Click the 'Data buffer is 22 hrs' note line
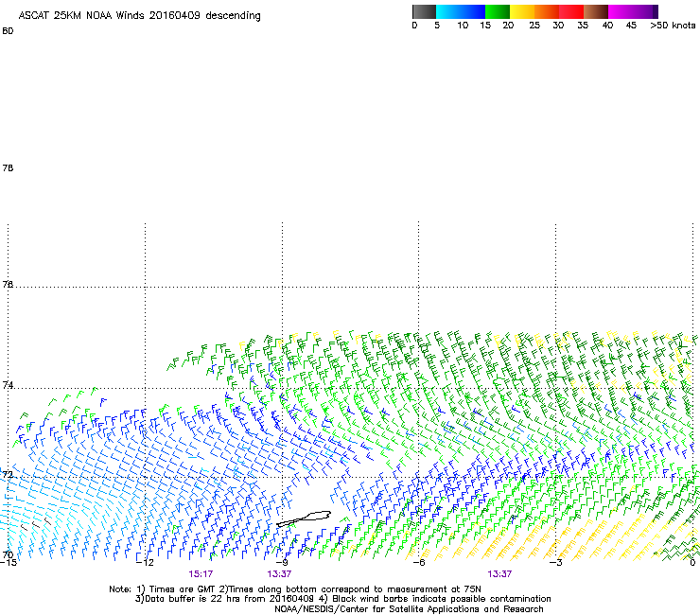This screenshot has height=615, width=700. coord(342,599)
